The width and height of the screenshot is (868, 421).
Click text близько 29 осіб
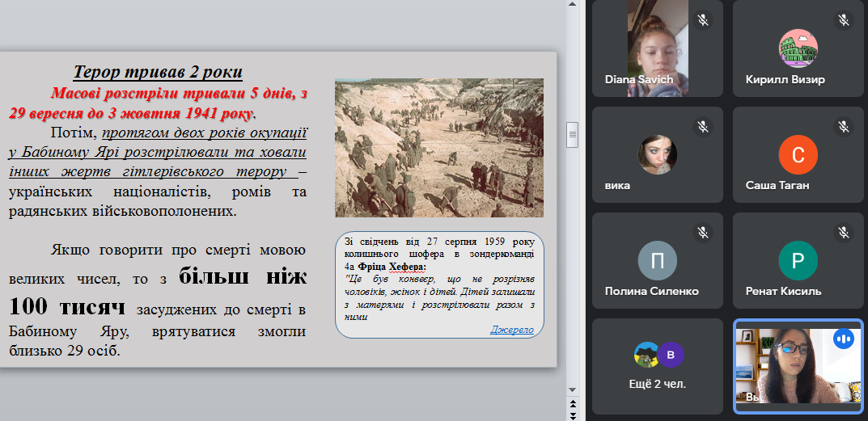point(64,351)
